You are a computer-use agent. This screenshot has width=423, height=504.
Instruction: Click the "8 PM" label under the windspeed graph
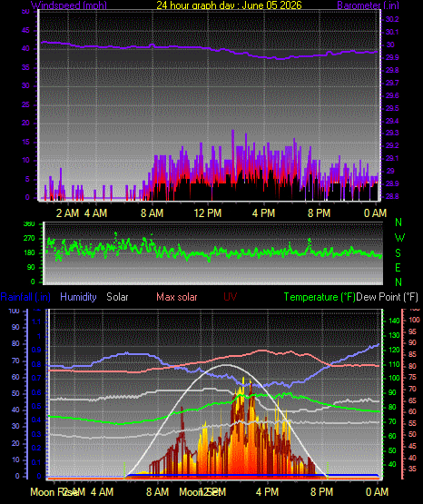[319, 212]
